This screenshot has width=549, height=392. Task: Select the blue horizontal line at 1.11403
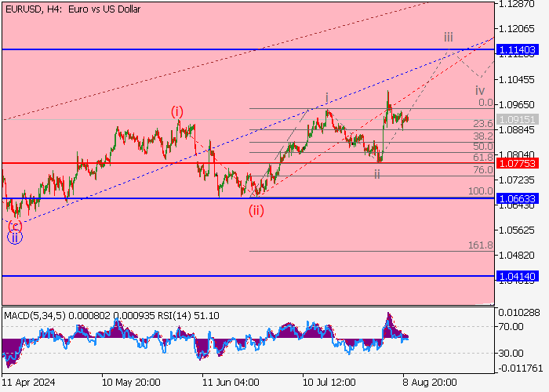[249, 49]
